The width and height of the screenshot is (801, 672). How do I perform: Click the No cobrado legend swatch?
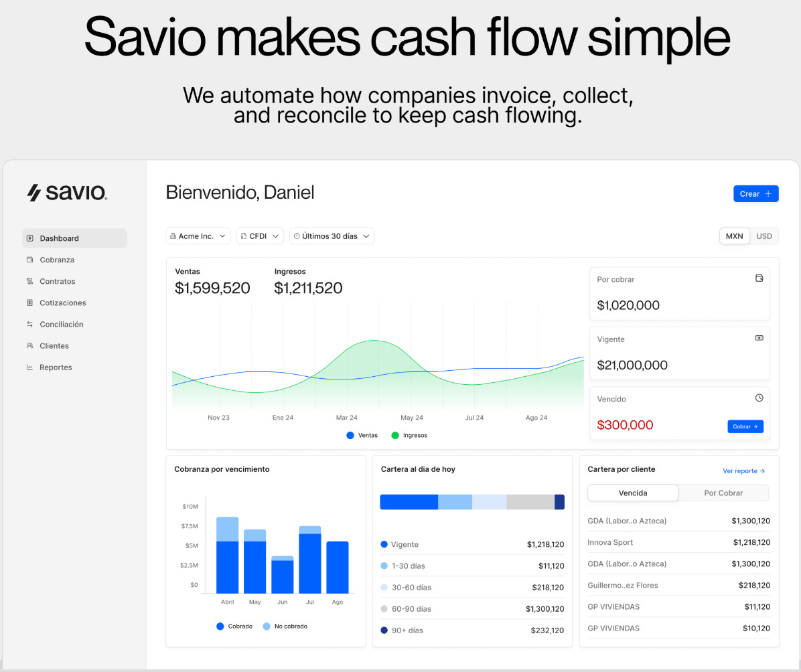266,626
